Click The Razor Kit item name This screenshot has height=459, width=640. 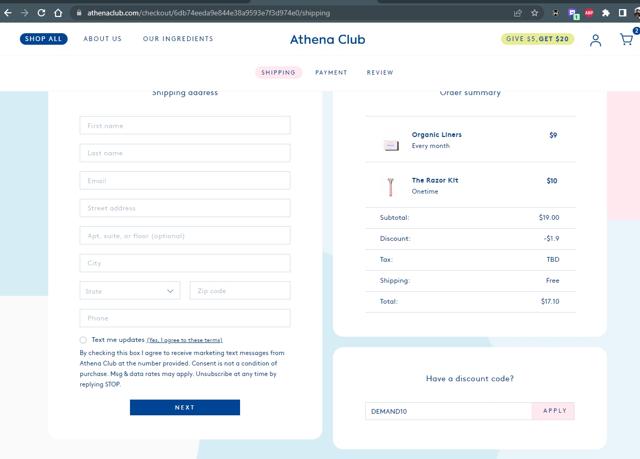[x=435, y=180]
